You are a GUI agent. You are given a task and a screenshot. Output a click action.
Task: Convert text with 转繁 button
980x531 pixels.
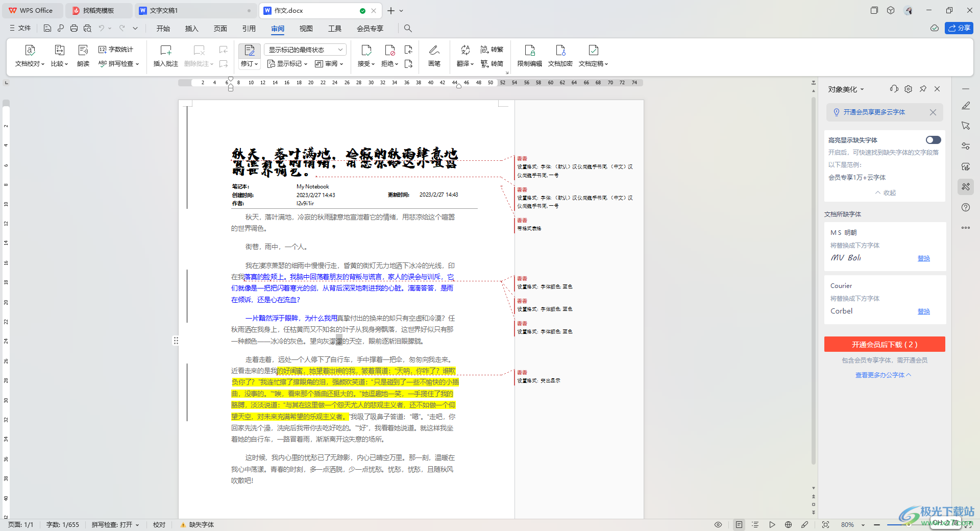pyautogui.click(x=492, y=50)
